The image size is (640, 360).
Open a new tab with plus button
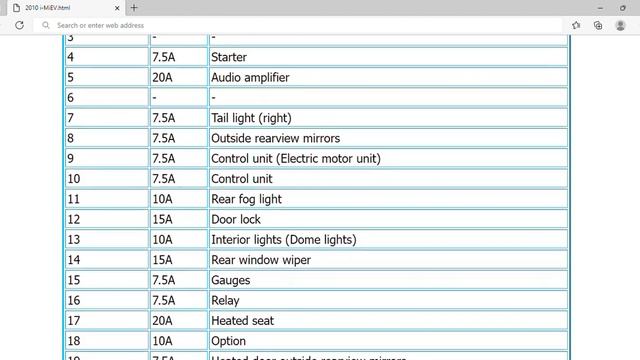coord(134,8)
